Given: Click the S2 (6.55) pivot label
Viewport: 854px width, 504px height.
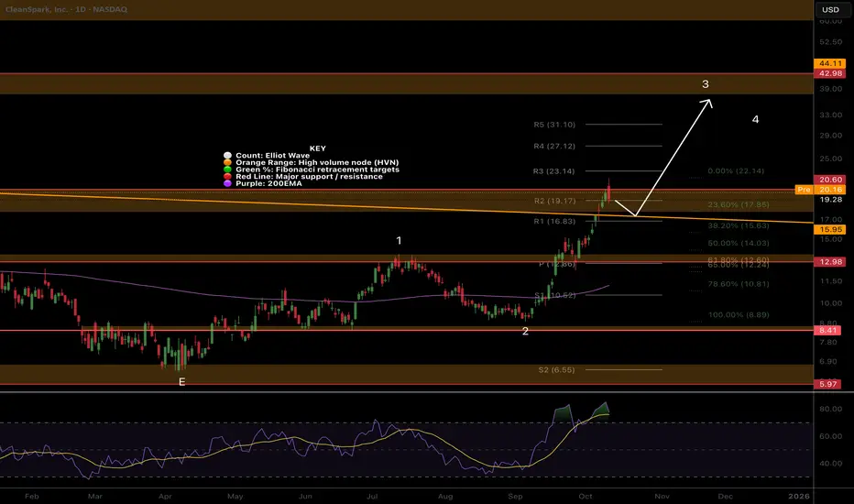Looking at the screenshot, I should click(556, 370).
